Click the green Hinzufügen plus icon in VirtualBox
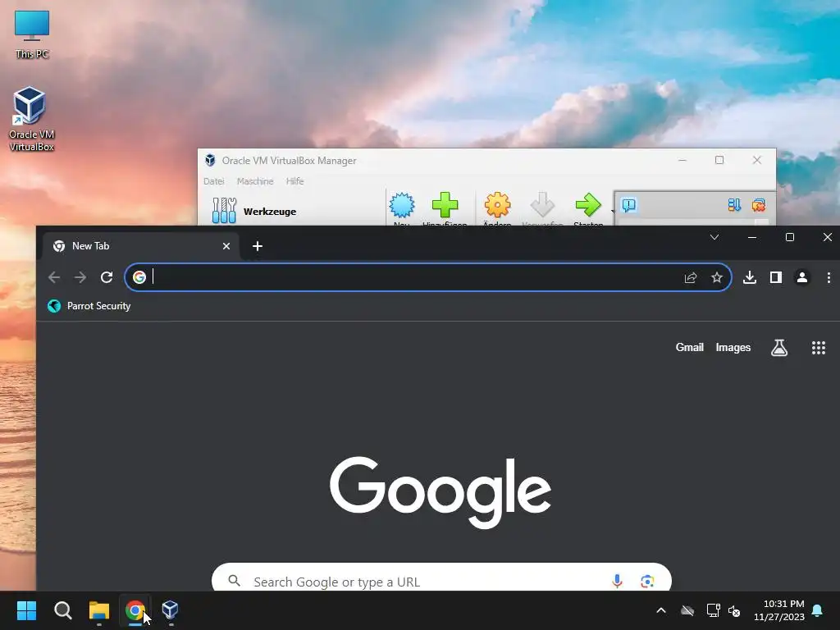This screenshot has width=840, height=630. (x=445, y=205)
